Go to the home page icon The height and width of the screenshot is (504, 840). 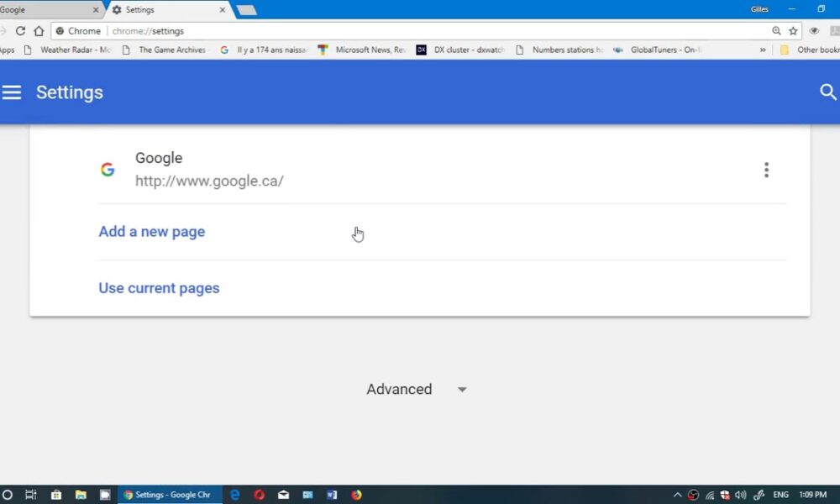[x=39, y=31]
